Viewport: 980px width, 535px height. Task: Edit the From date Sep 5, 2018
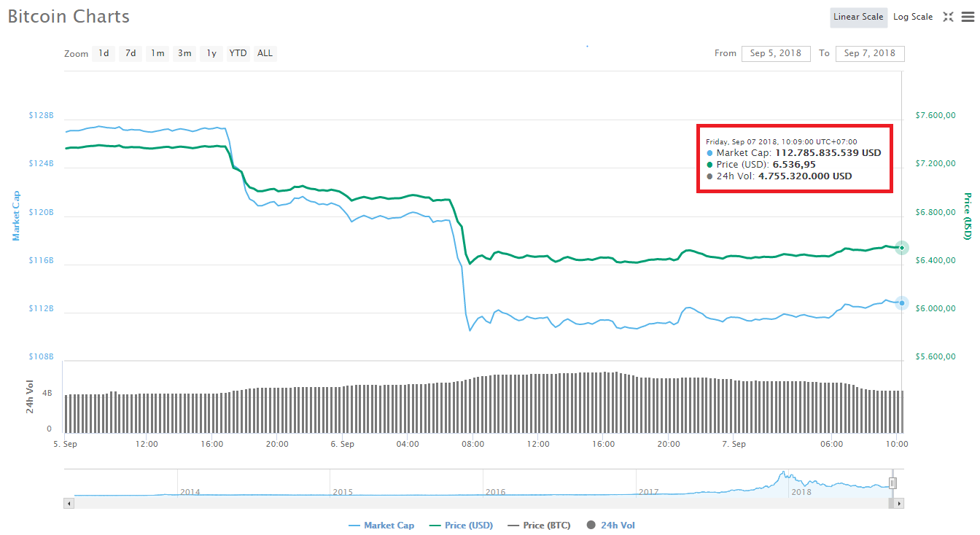click(x=776, y=53)
